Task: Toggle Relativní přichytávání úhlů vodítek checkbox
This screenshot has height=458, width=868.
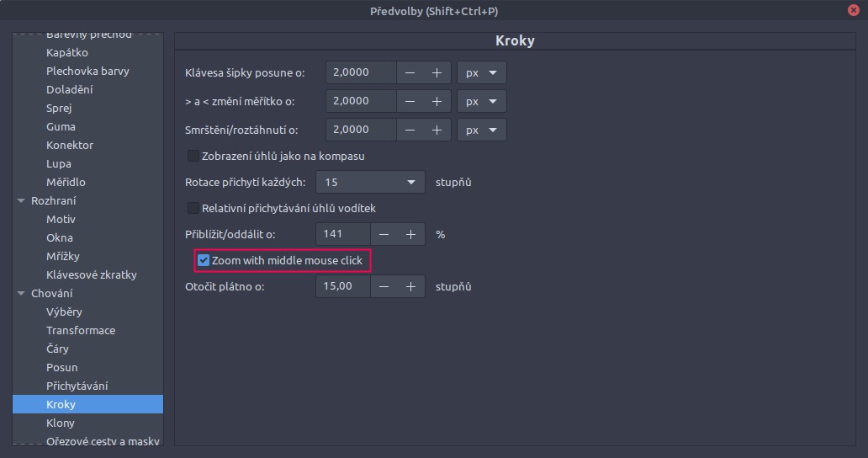Action: [x=193, y=208]
